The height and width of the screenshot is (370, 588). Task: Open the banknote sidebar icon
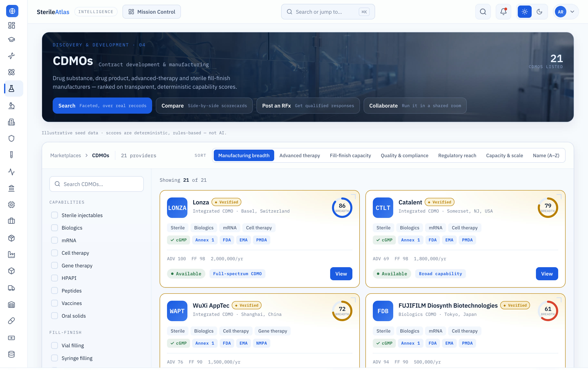coord(11,338)
